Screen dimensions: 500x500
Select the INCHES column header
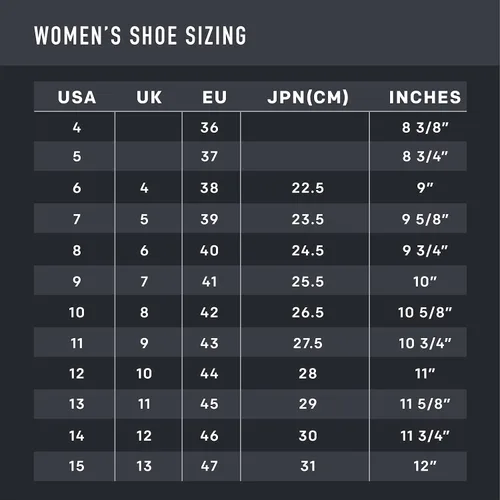pos(425,97)
